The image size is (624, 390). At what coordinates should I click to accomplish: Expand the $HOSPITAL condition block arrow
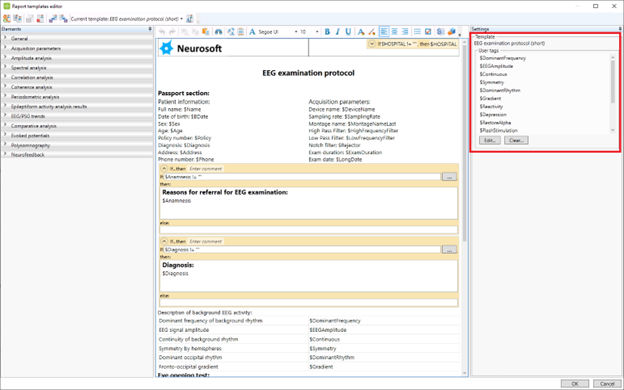372,44
